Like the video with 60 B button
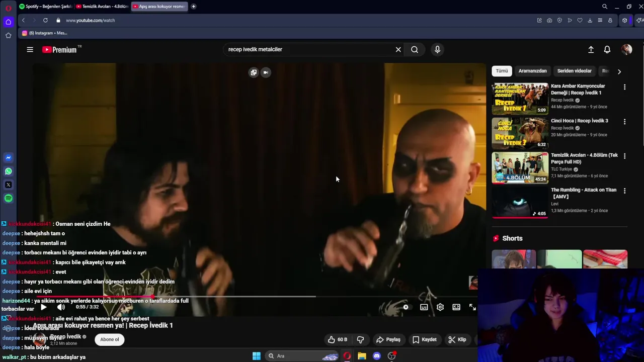The width and height of the screenshot is (644, 362). 338,339
